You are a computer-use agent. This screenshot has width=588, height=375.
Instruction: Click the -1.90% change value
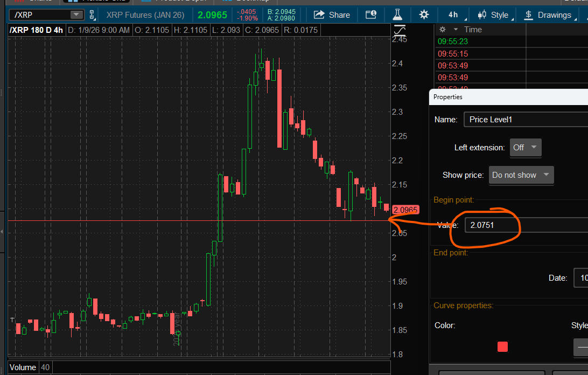(x=248, y=18)
